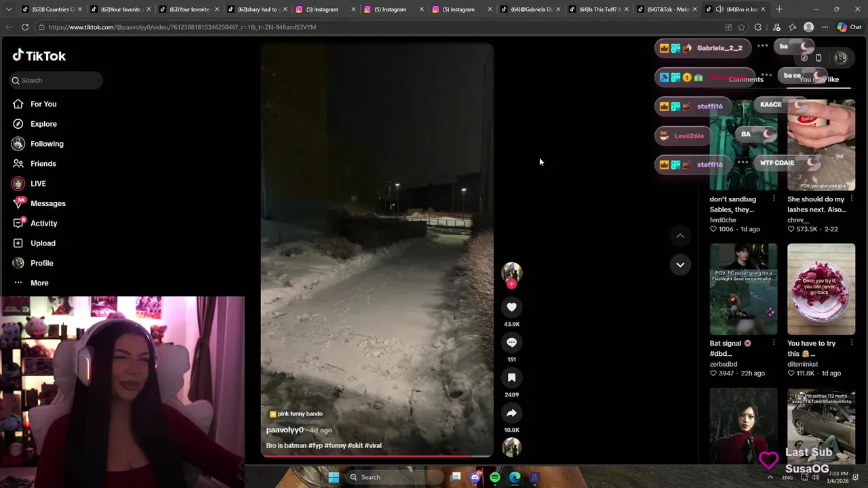
Task: Click the #viral hashtag
Action: 373,445
